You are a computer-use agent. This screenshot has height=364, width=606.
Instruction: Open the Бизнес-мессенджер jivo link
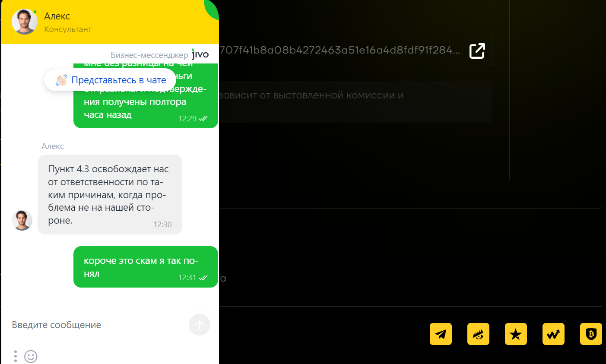pos(160,55)
